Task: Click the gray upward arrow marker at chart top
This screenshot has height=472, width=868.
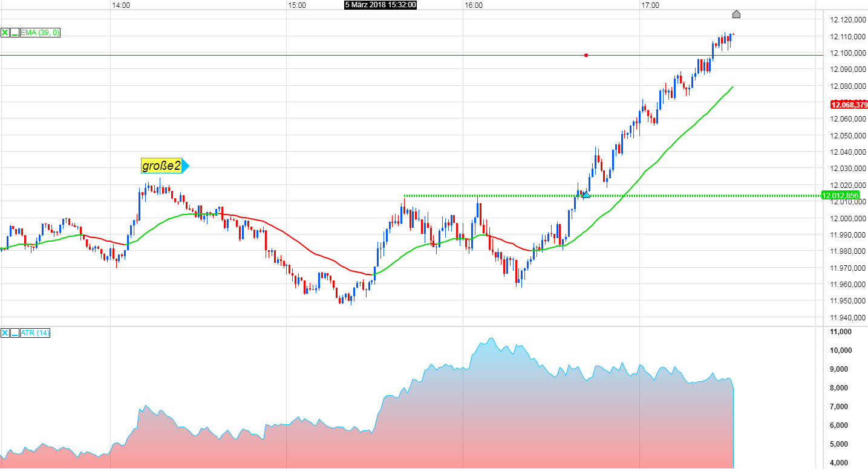Action: pos(736,14)
